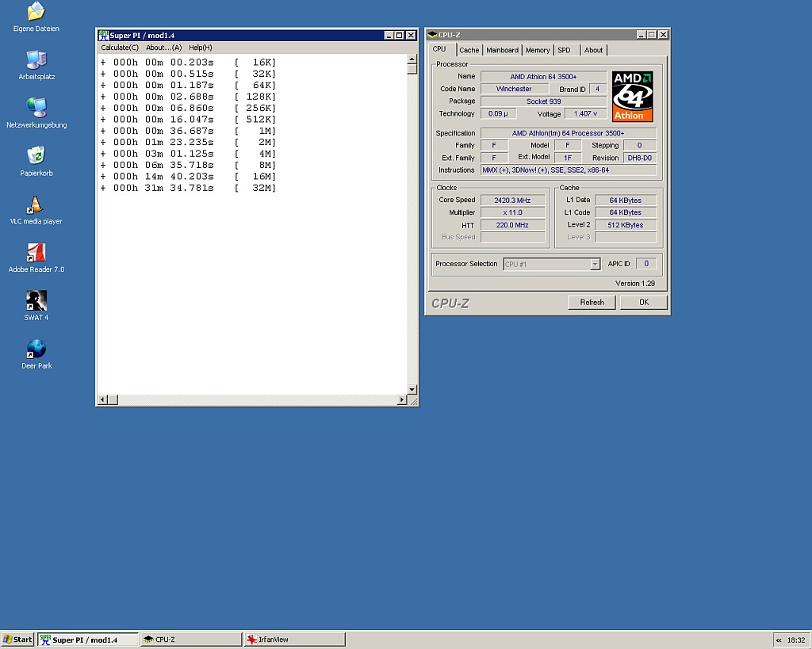The width and height of the screenshot is (812, 649).
Task: Click the Multiplier value x 11.0
Action: (x=513, y=212)
